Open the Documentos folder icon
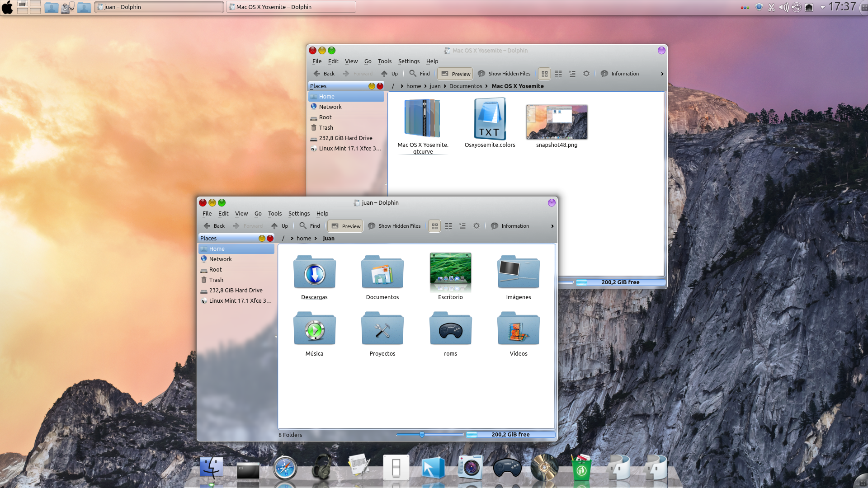The height and width of the screenshot is (488, 868). (382, 272)
